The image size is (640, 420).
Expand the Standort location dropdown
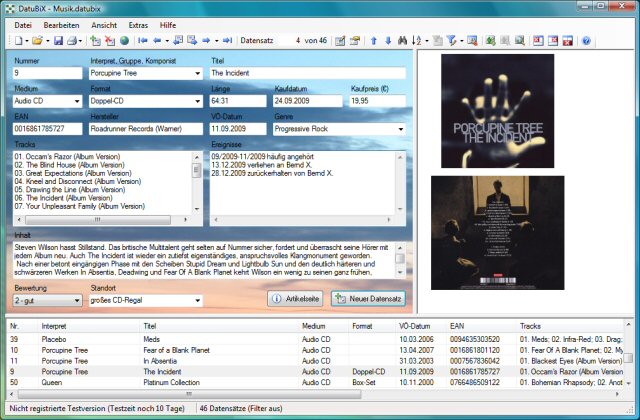[195, 300]
